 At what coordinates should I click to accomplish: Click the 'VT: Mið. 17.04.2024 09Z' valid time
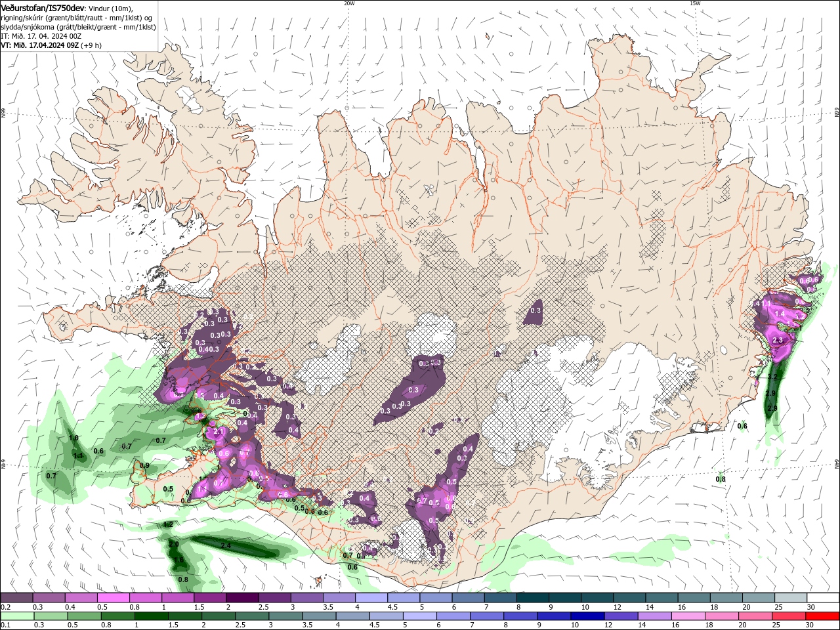40,45
